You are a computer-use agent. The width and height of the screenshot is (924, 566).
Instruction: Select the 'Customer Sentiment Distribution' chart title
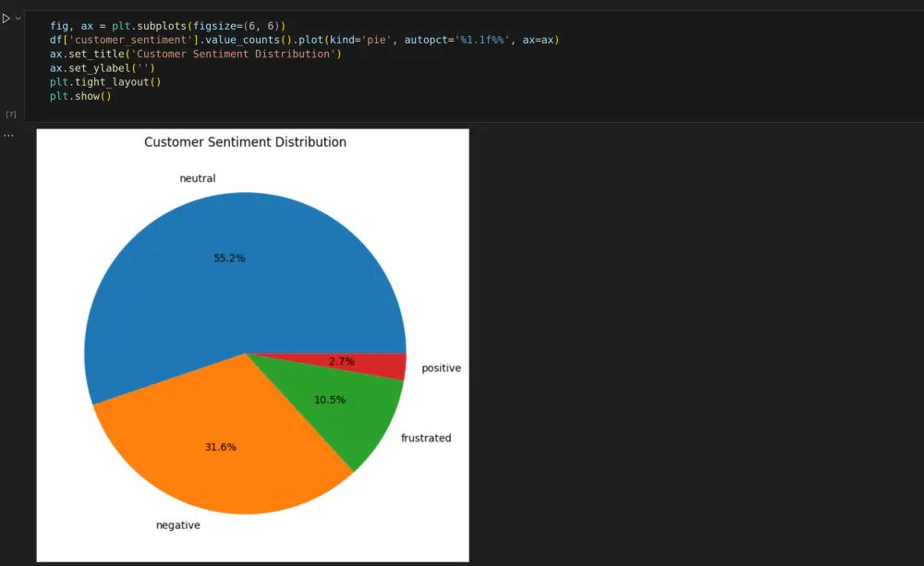[x=245, y=141]
